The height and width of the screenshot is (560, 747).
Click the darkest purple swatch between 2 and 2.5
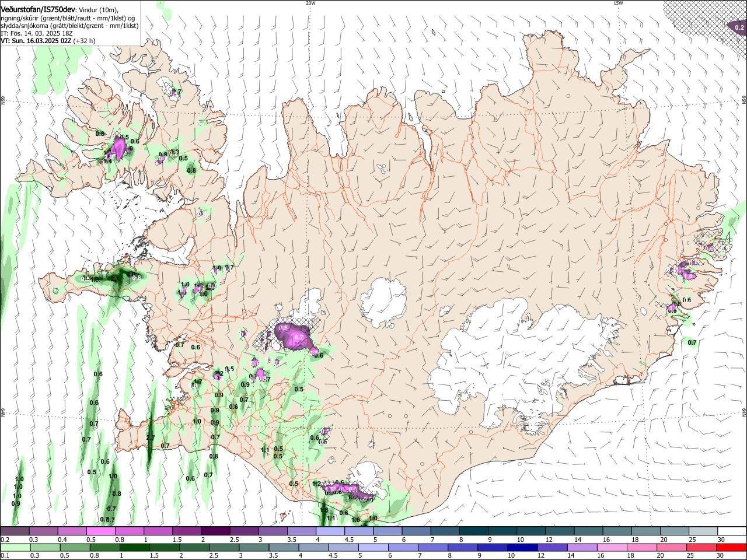click(x=215, y=531)
